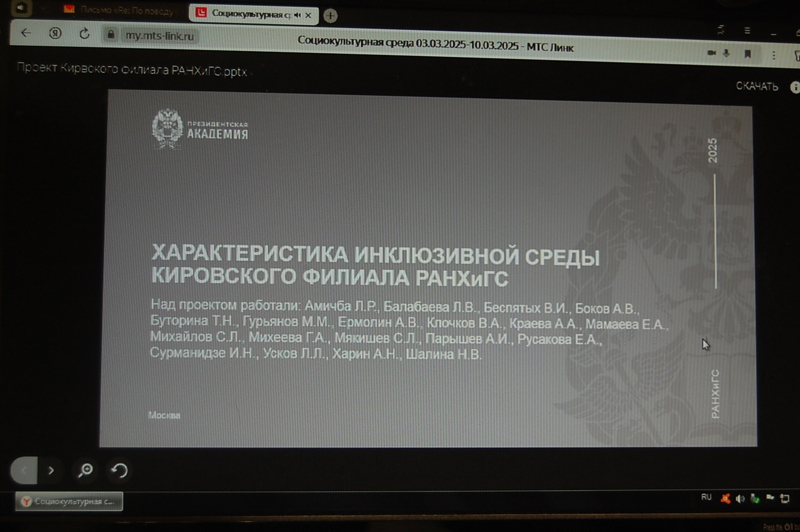Click the file name 'Проект Кировского филиала РАНХиГС.pptx'
The width and height of the screenshot is (800, 532).
132,70
